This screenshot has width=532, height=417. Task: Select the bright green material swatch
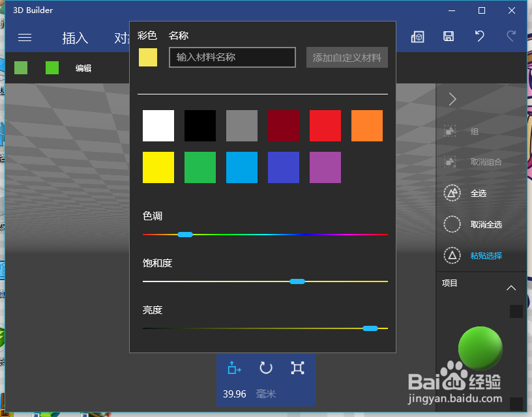(52, 68)
